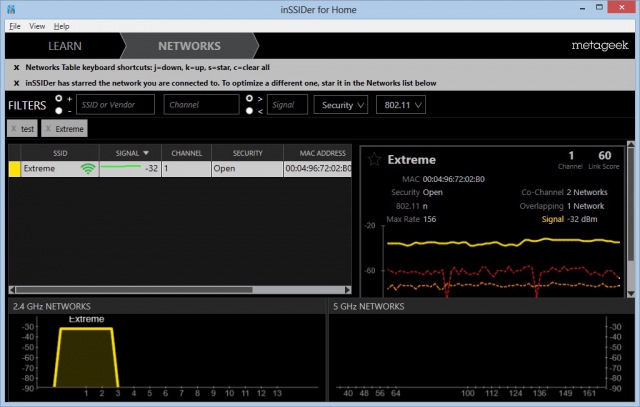Select the greater-than signal radio button
Image resolution: width=640 pixels, height=407 pixels.
click(249, 98)
